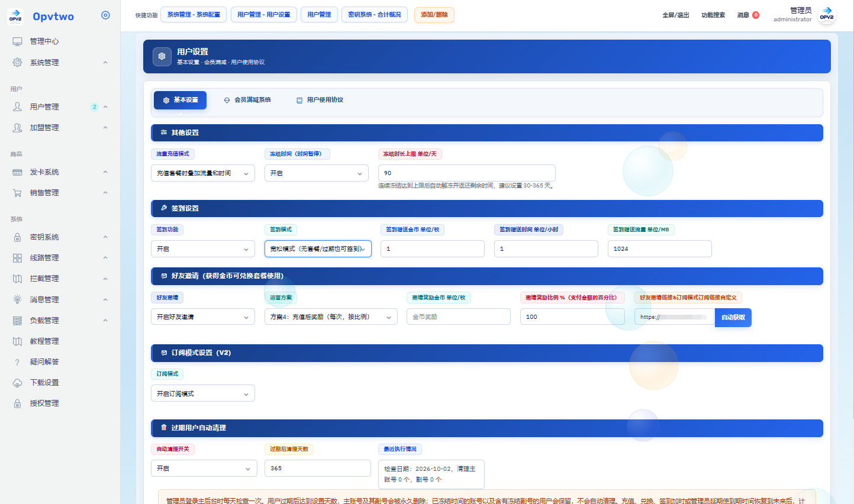This screenshot has height=504, width=854.
Task: Click the question mark icon for 疑问解答
Action: pyautogui.click(x=17, y=362)
